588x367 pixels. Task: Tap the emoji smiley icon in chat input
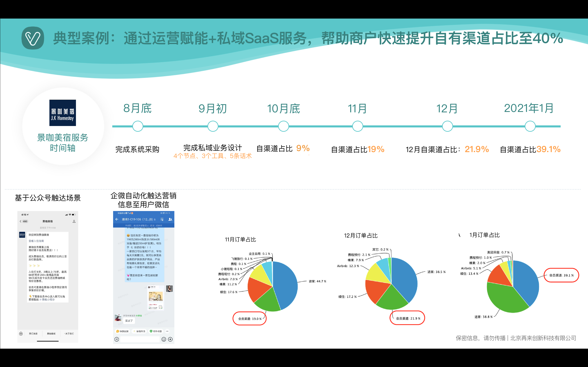click(164, 339)
